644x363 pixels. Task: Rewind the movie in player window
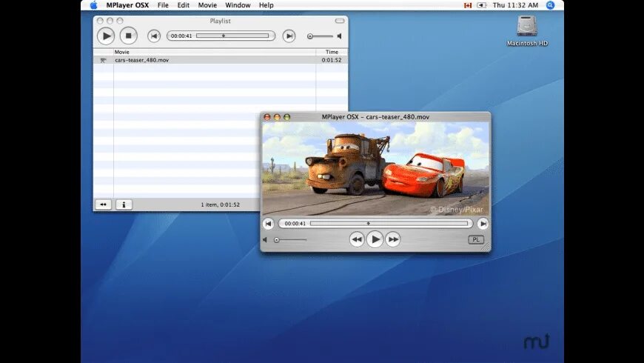pos(357,239)
